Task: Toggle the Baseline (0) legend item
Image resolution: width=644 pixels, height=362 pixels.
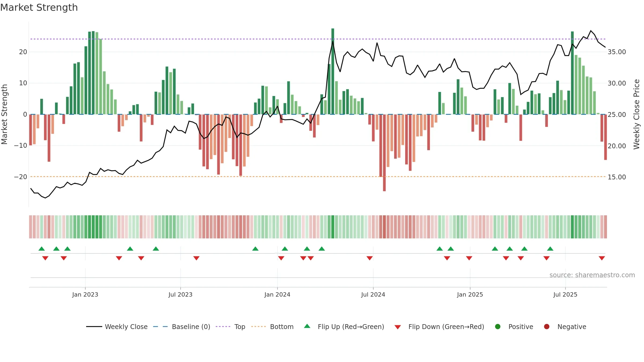Action: point(182,327)
